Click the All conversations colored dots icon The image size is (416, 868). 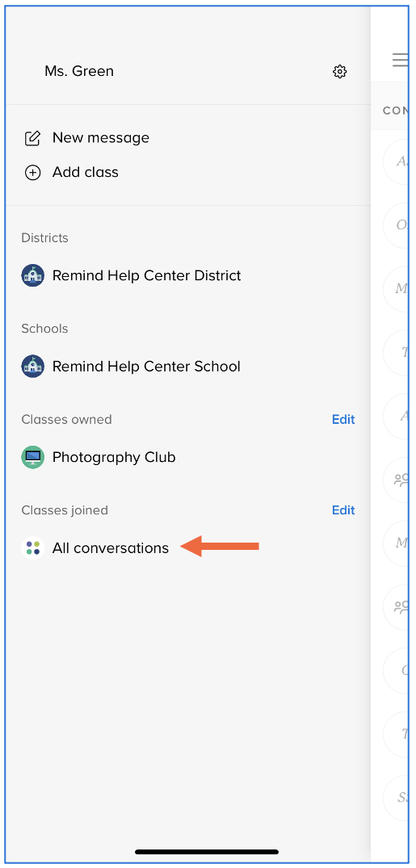[x=32, y=548]
